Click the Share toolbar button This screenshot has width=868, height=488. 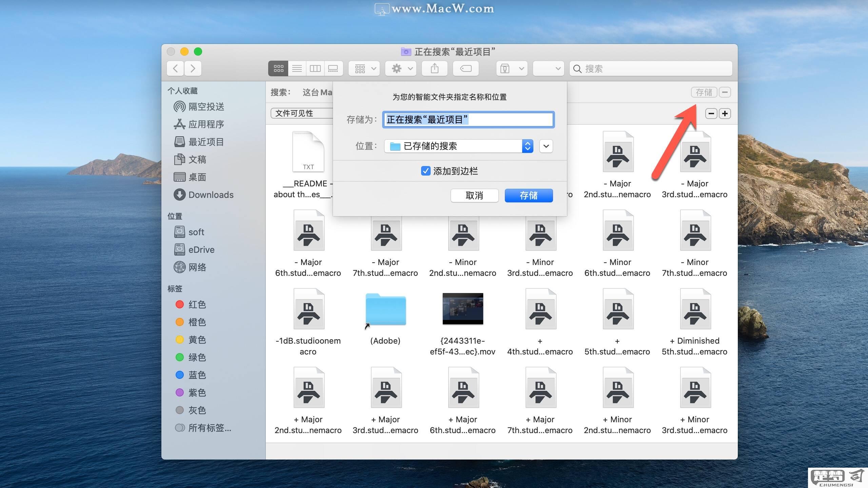(x=435, y=68)
